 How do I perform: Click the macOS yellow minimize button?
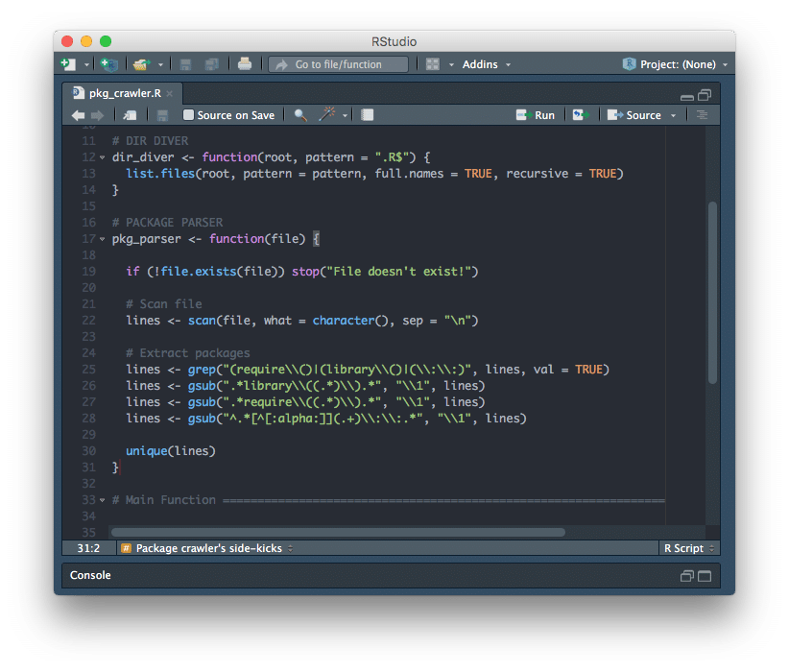(x=86, y=41)
